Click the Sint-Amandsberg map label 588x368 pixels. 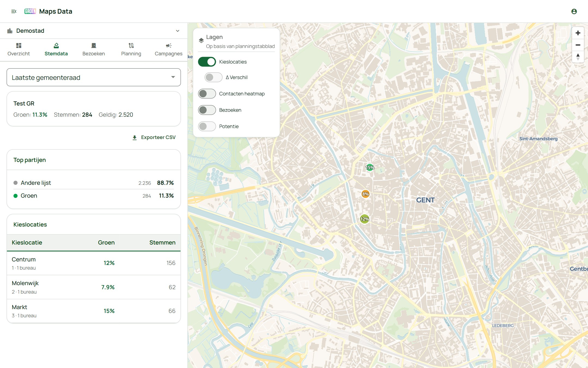click(538, 138)
